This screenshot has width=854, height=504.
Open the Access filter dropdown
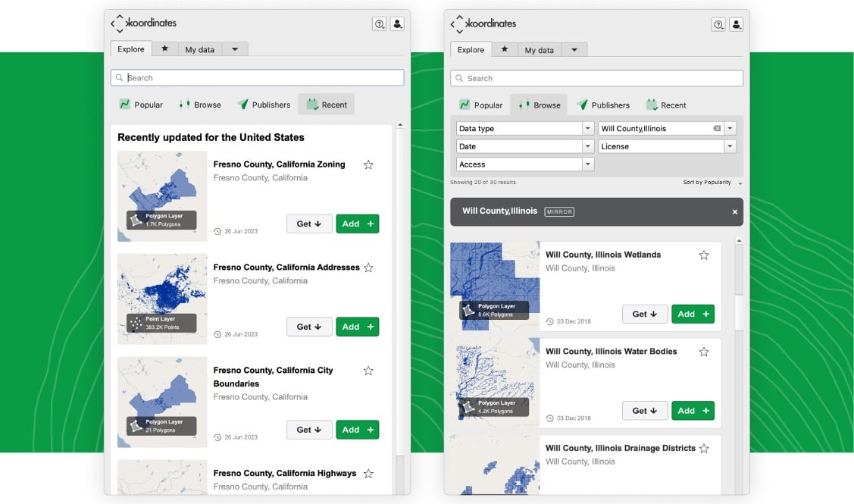(x=524, y=164)
